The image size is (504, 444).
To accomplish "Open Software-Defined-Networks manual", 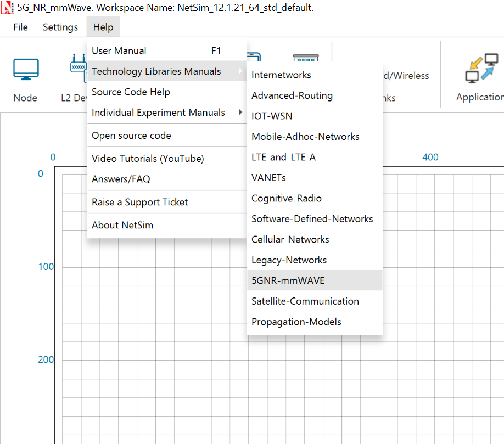I will click(315, 219).
